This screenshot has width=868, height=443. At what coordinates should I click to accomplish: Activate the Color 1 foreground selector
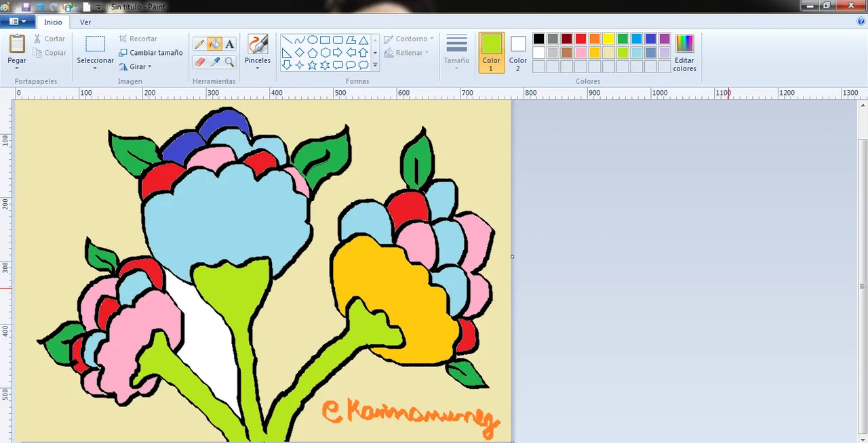point(492,53)
